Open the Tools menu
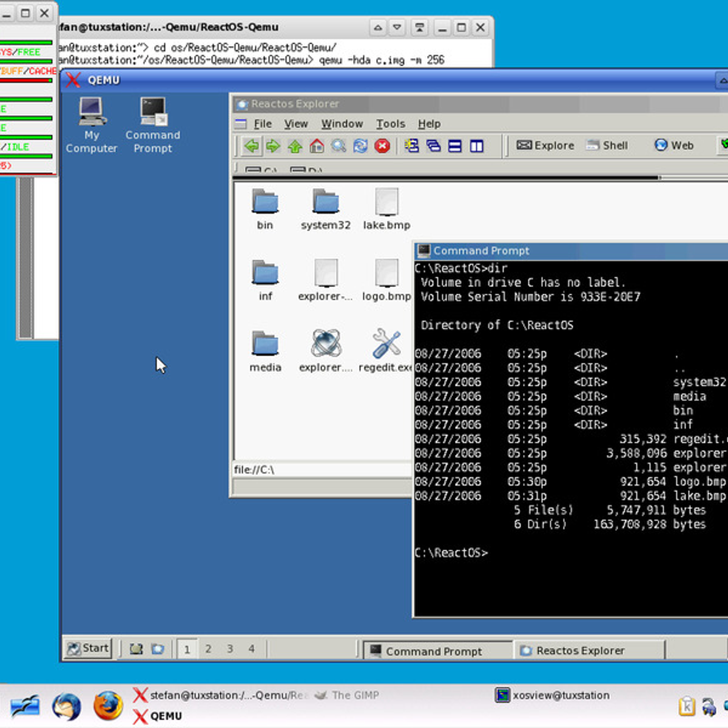 [390, 124]
